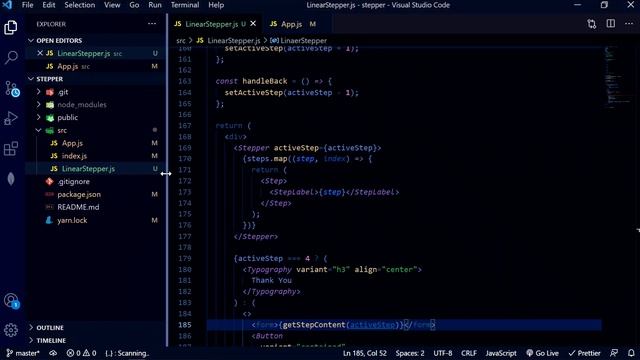Click line number 179 in gutter
Image resolution: width=640 pixels, height=360 pixels.
tap(184, 258)
